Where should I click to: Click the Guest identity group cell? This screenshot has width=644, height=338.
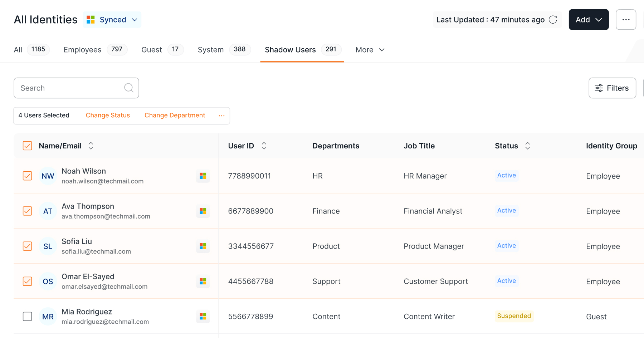(x=596, y=317)
